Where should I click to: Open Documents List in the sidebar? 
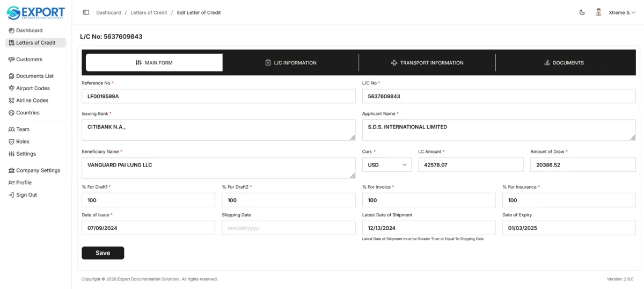coord(35,76)
